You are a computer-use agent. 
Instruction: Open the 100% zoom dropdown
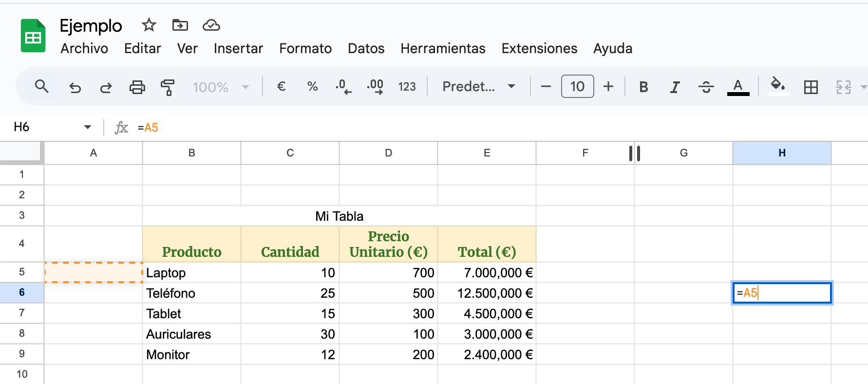coord(221,87)
